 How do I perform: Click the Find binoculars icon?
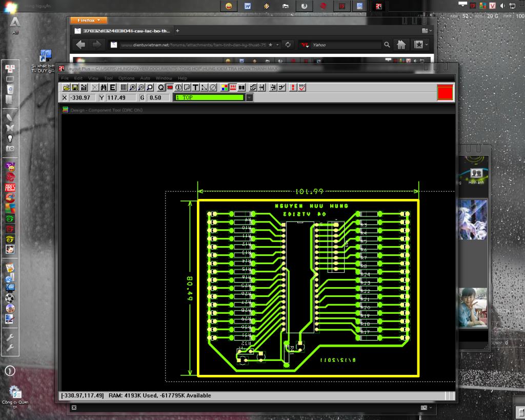tap(103, 88)
